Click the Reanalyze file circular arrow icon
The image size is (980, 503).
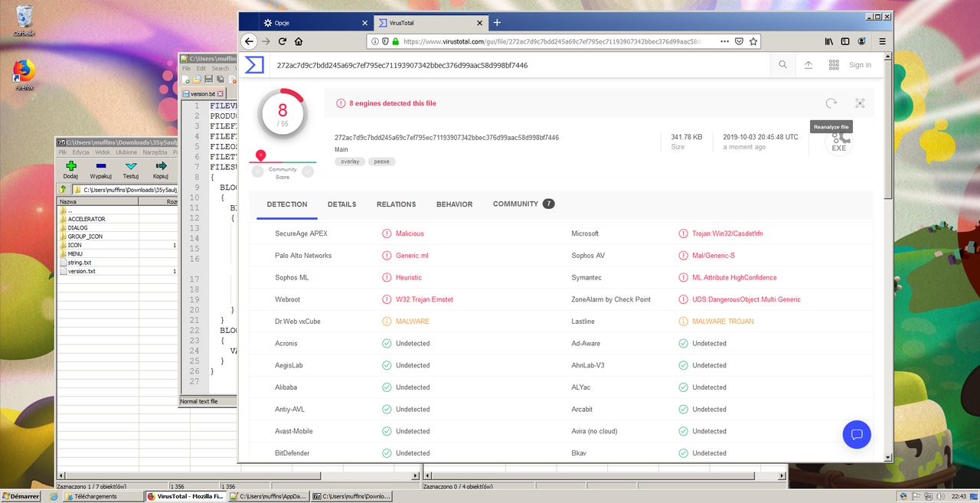(x=831, y=103)
